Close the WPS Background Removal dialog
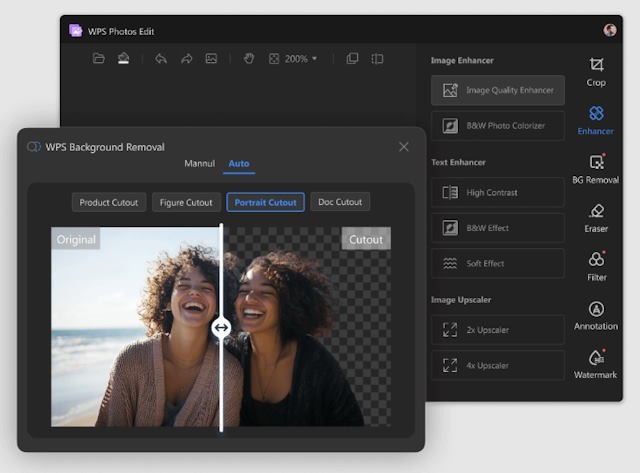Screen dimensions: 640x473 point(404,147)
